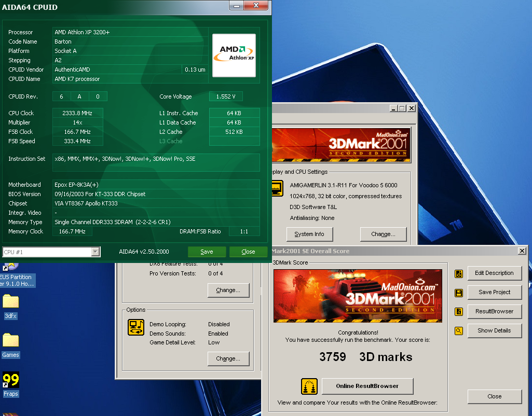
Task: Click the 3DMark2001 banner in score dialog
Action: [358, 296]
